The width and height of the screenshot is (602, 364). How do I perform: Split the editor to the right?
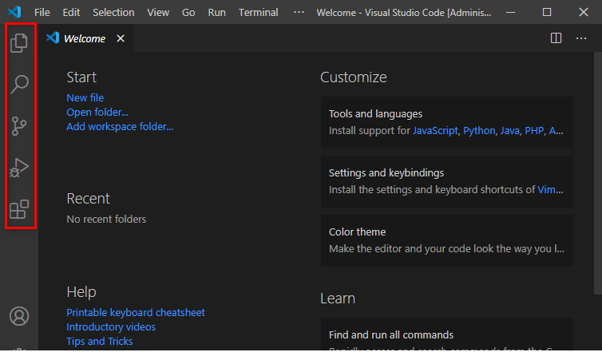[x=556, y=38]
